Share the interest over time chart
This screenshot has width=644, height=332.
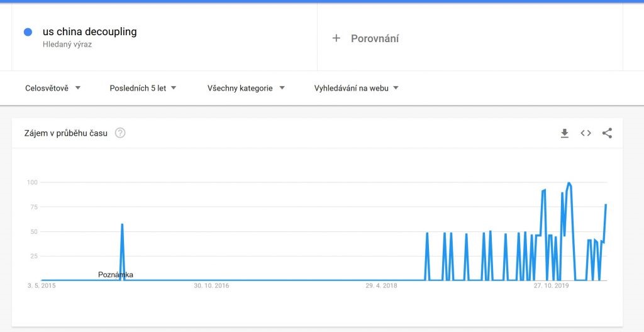point(607,133)
